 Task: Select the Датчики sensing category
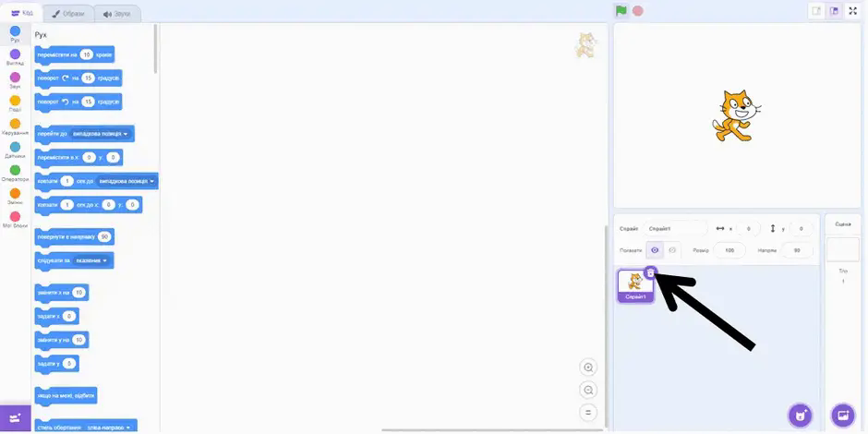tap(15, 150)
